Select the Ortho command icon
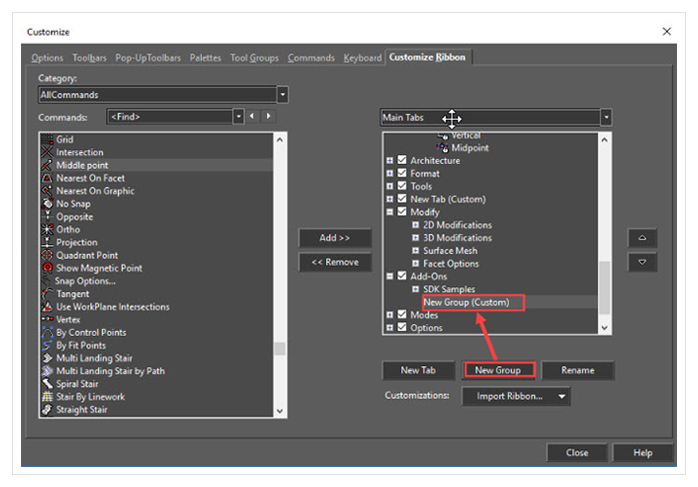 47,230
